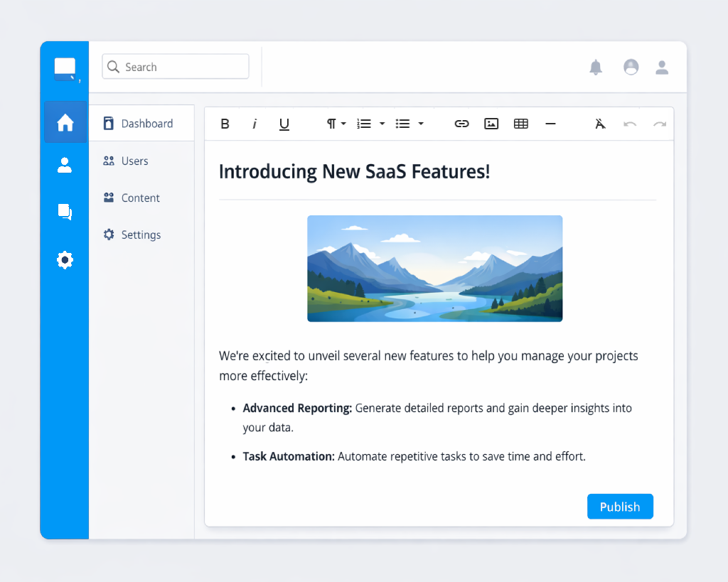Expand bulleted list options arrow
Image resolution: width=728 pixels, height=582 pixels.
(421, 124)
